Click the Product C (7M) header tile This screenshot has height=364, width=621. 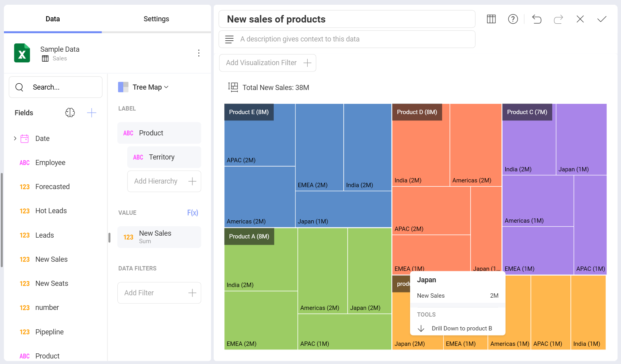click(527, 112)
